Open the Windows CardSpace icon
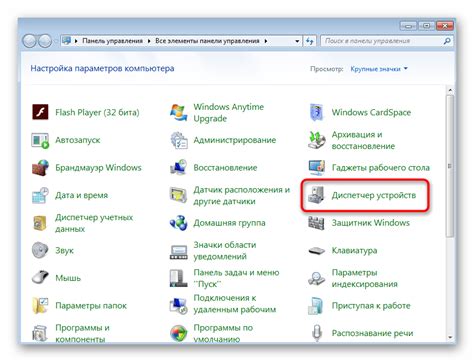 tap(317, 112)
